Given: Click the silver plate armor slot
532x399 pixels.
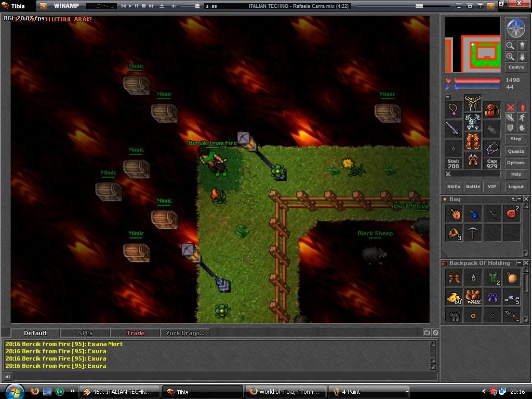Looking at the screenshot, I should [x=473, y=123].
